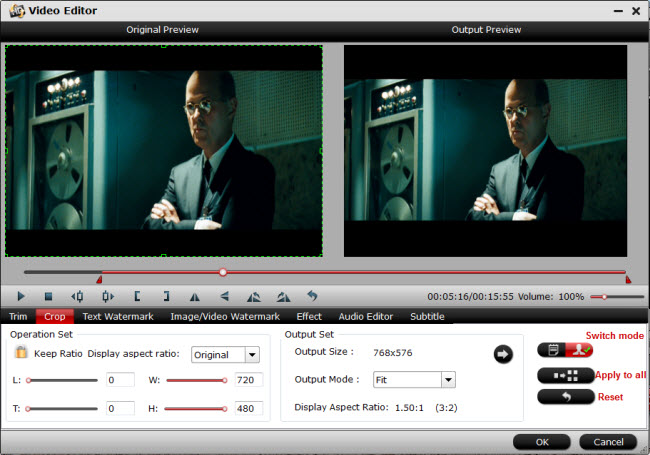Switch to the Audio Editor tab
This screenshot has width=650, height=455.
click(x=366, y=317)
